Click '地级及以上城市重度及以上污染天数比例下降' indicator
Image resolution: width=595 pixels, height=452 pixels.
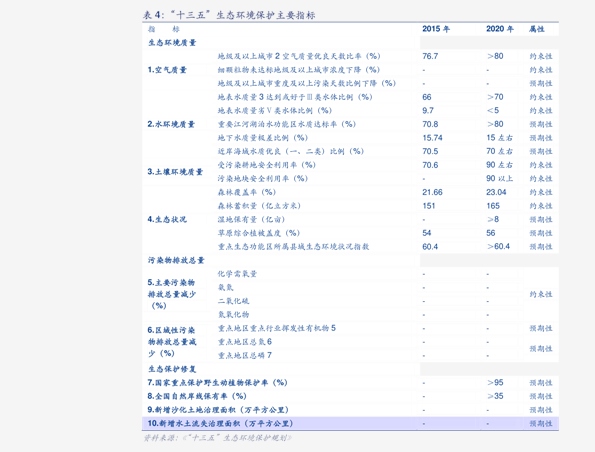(307, 83)
